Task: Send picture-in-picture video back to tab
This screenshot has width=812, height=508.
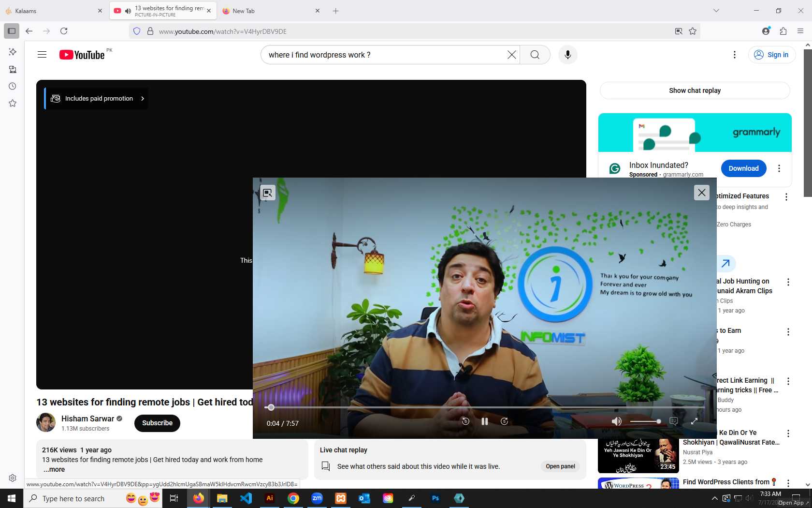Action: [267, 193]
